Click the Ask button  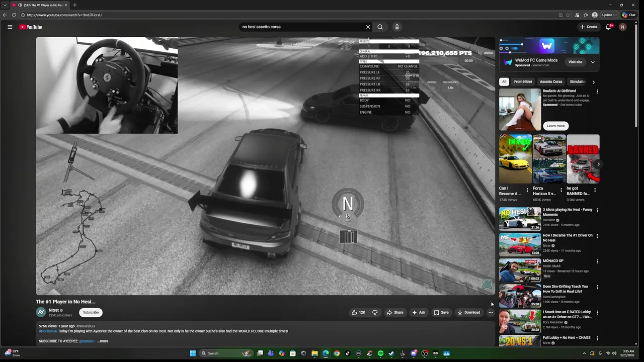pyautogui.click(x=419, y=312)
